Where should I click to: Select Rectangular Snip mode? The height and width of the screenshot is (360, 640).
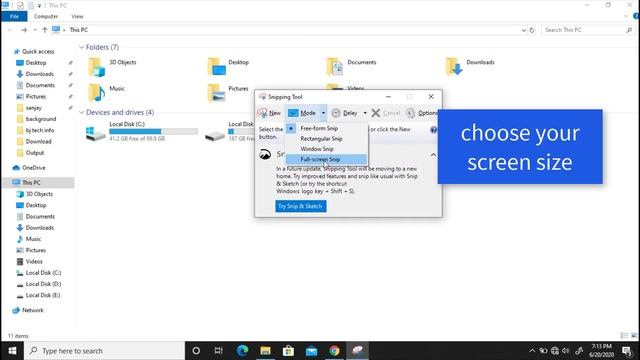pos(321,139)
